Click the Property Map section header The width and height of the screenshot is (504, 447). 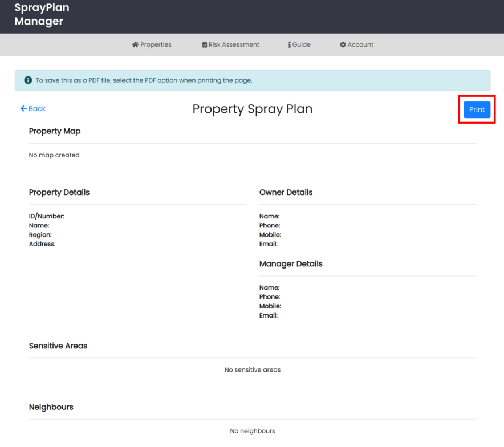click(x=55, y=131)
